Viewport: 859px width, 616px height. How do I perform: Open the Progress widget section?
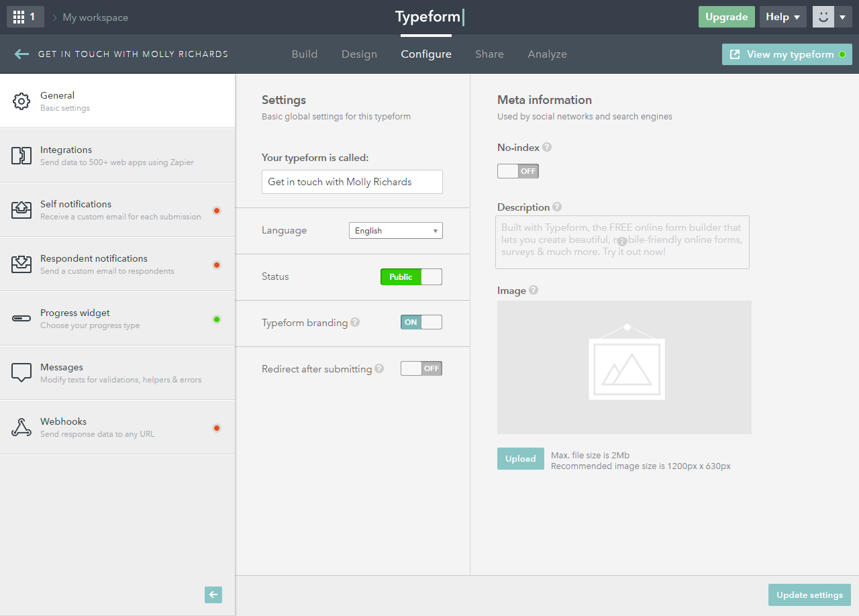pyautogui.click(x=117, y=319)
